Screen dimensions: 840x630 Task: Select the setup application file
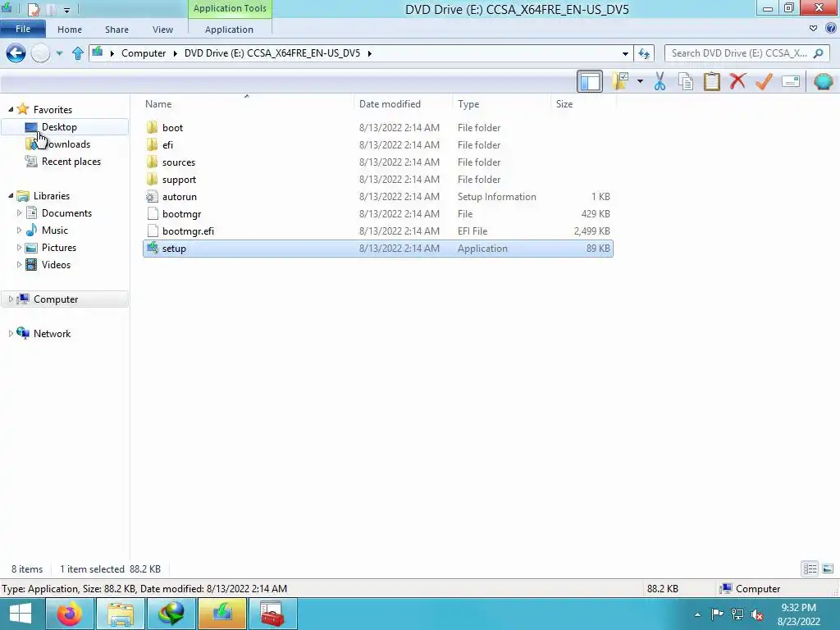coord(378,248)
